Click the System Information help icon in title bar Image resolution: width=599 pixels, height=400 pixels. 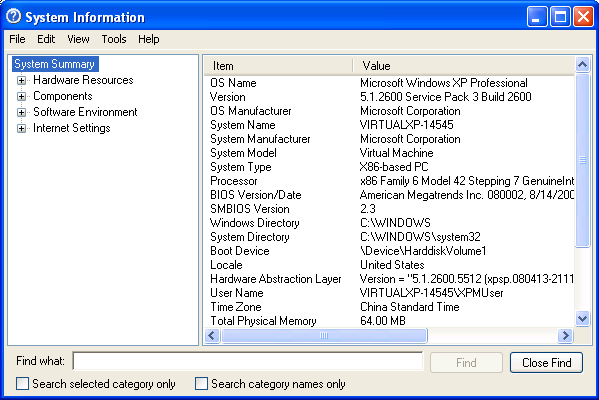click(14, 16)
